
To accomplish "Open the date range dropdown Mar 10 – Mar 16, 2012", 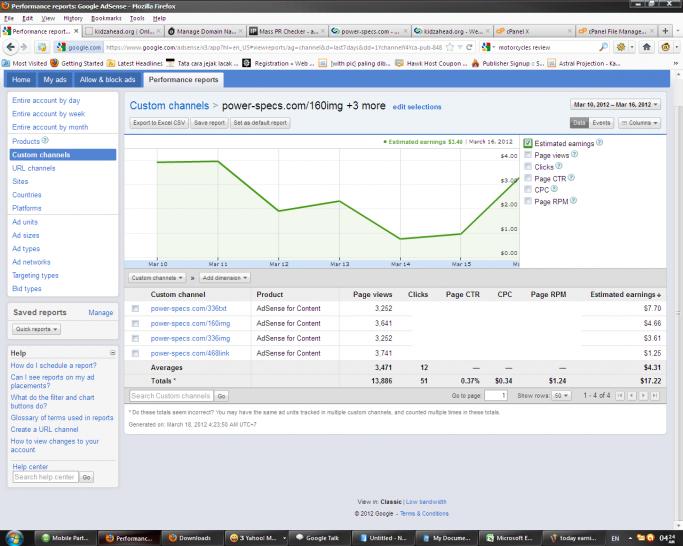I will (x=615, y=105).
